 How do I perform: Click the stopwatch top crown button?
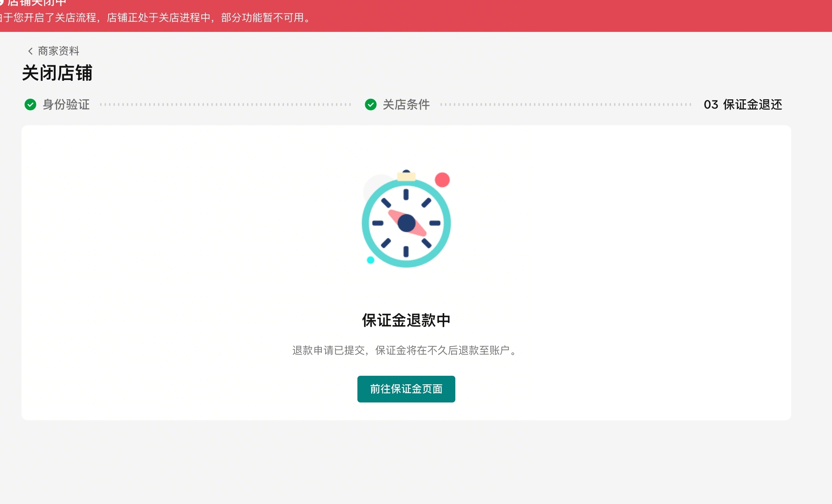(406, 175)
